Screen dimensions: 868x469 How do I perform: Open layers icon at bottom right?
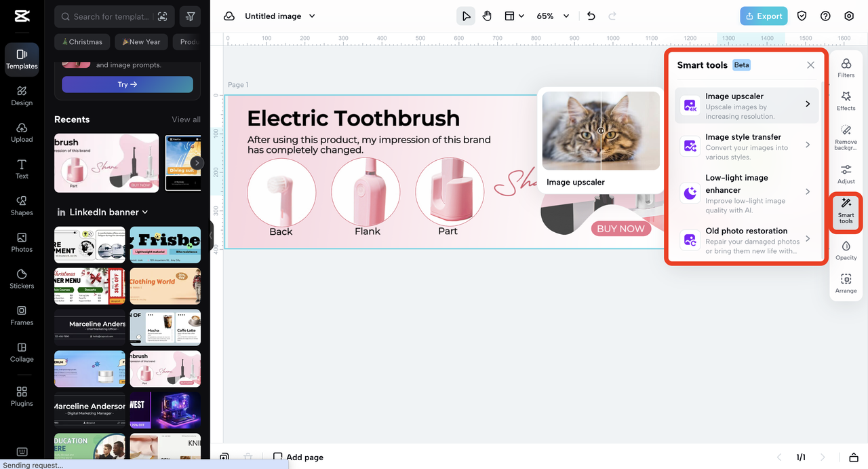click(854, 457)
